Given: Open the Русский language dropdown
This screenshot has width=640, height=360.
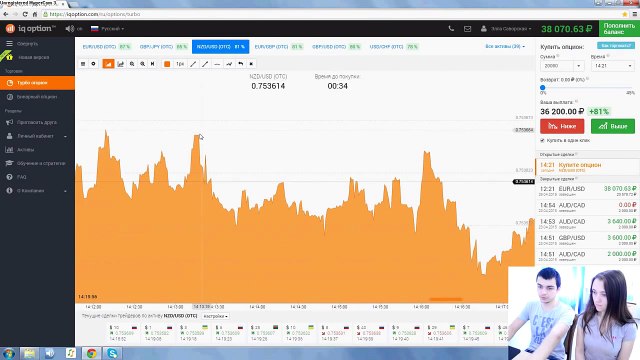Looking at the screenshot, I should [x=107, y=29].
